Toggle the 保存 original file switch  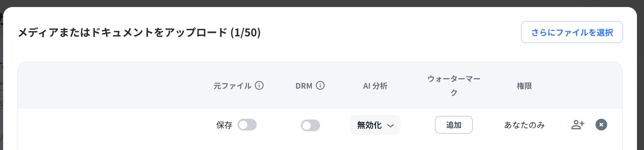point(247,125)
